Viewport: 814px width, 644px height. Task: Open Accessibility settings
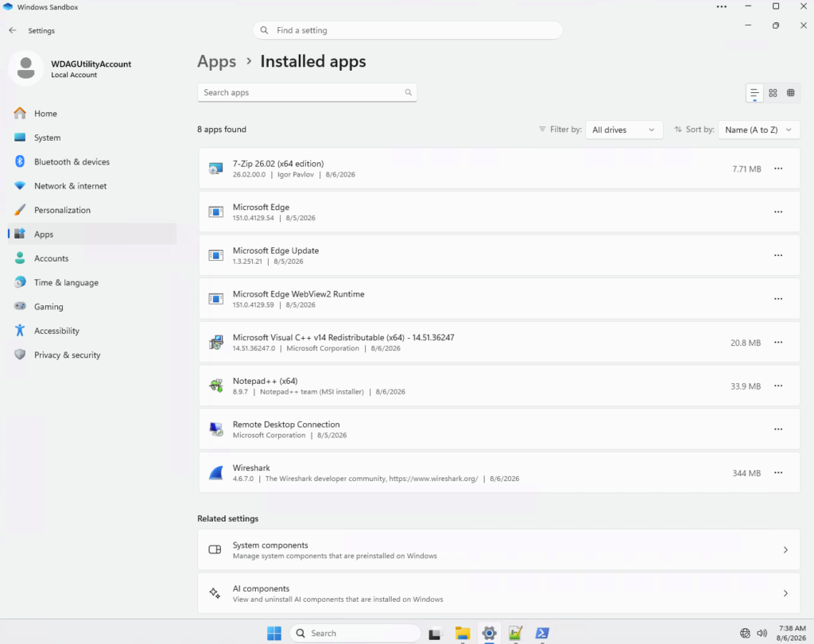[x=92, y=331]
